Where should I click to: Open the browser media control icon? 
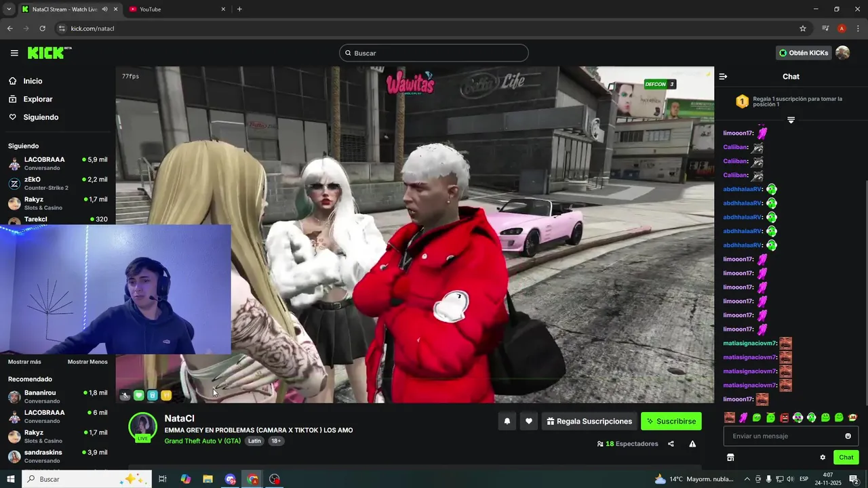tap(825, 28)
